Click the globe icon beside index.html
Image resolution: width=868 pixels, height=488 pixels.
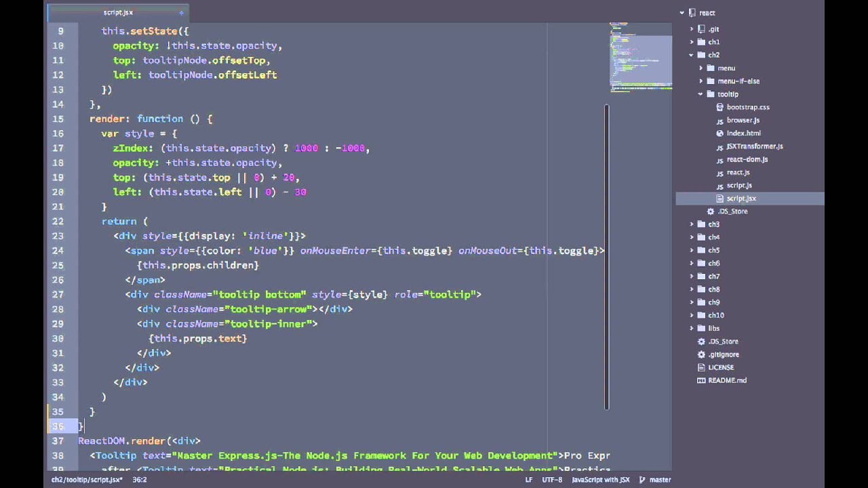click(x=720, y=134)
